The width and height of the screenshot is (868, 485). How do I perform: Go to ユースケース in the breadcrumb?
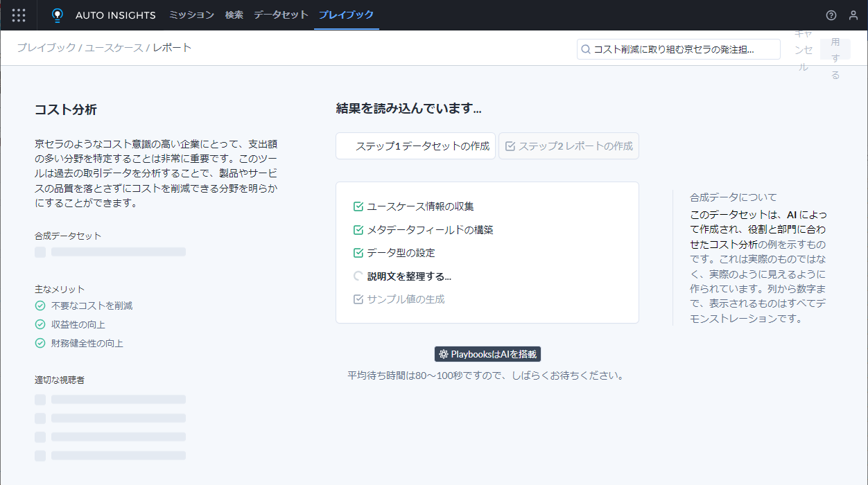(x=114, y=48)
